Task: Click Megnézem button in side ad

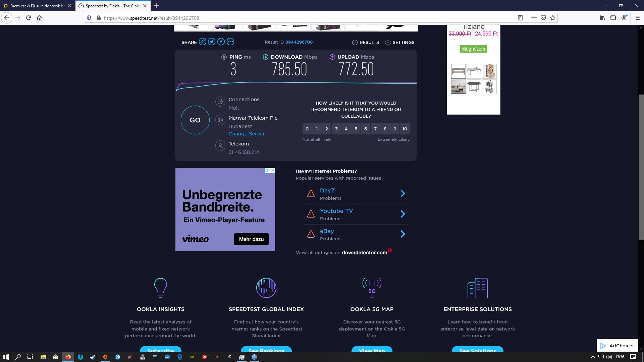Action: tap(473, 49)
